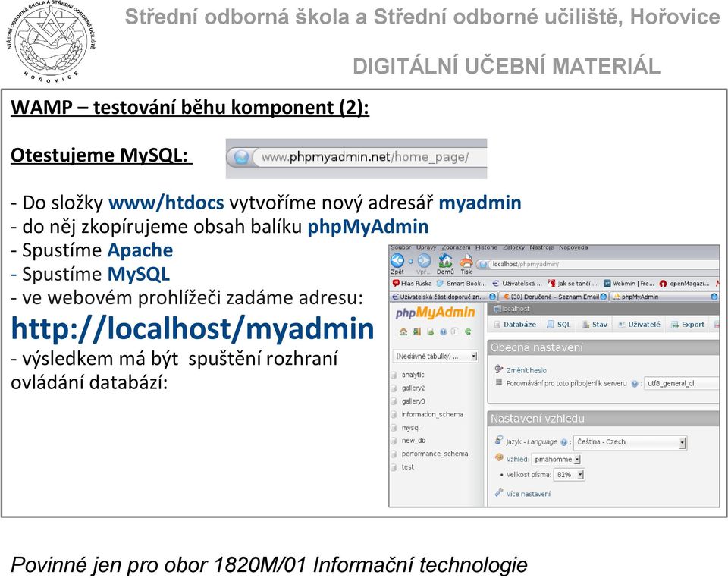
Task: Click the localhost/phpmyadmin address bar
Action: [x=599, y=264]
